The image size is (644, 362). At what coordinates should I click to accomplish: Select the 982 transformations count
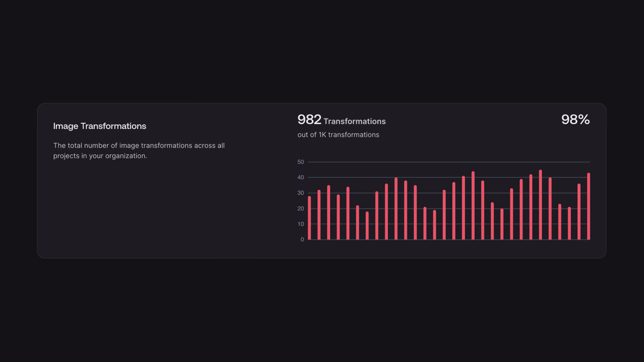(x=309, y=119)
